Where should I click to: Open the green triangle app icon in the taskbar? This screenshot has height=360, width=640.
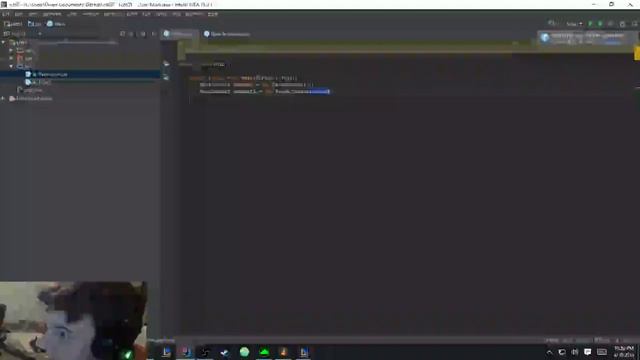click(264, 352)
